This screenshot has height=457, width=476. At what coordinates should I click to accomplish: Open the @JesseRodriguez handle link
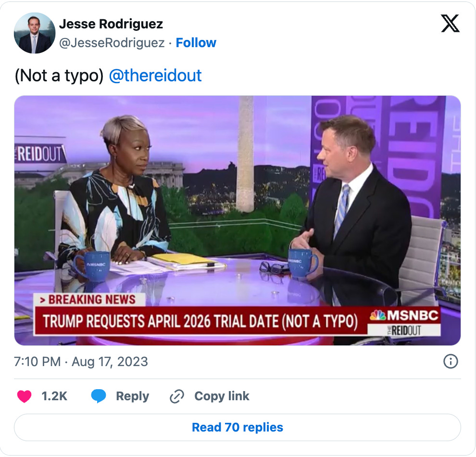pyautogui.click(x=112, y=43)
